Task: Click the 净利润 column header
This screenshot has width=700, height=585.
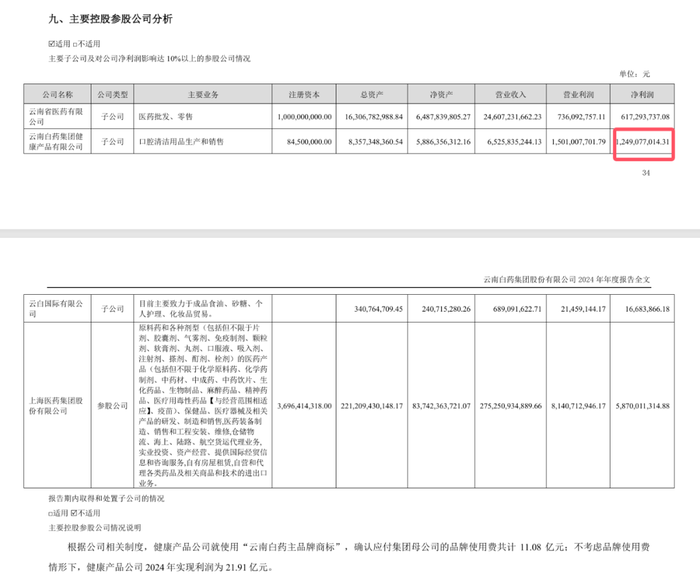Action: [642, 94]
